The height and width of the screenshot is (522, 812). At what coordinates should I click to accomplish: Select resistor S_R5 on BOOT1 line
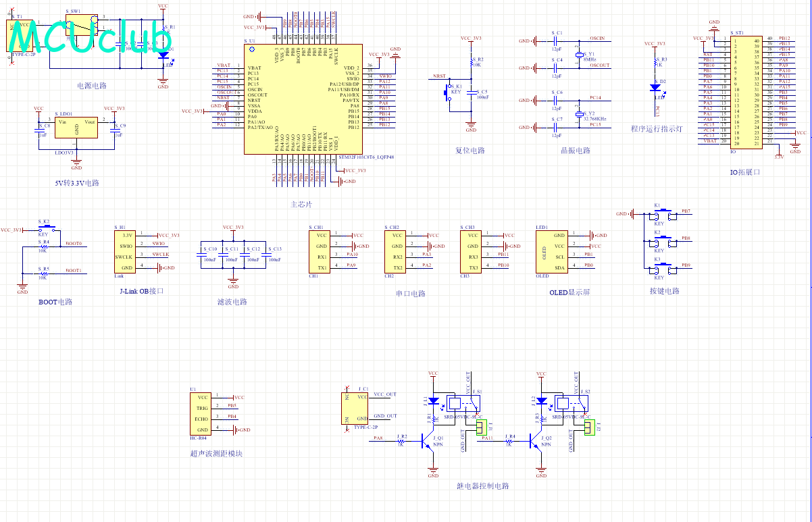coord(43,273)
